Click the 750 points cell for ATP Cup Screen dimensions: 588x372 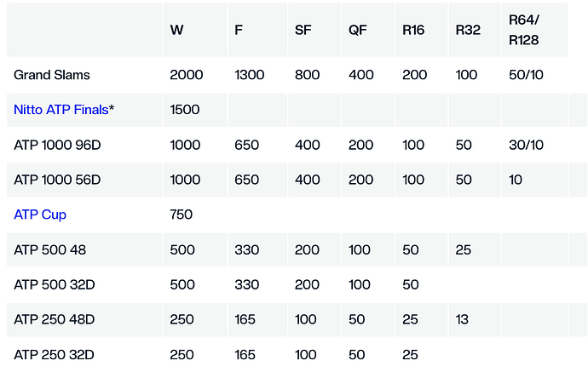pyautogui.click(x=182, y=215)
